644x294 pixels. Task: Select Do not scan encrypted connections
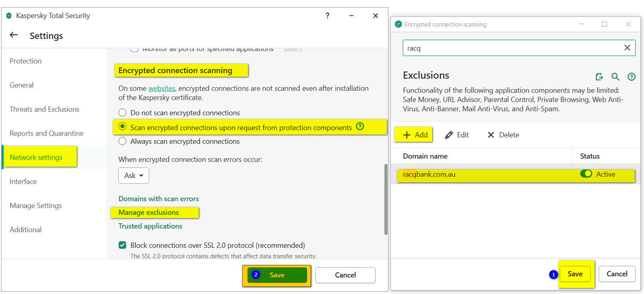(122, 112)
